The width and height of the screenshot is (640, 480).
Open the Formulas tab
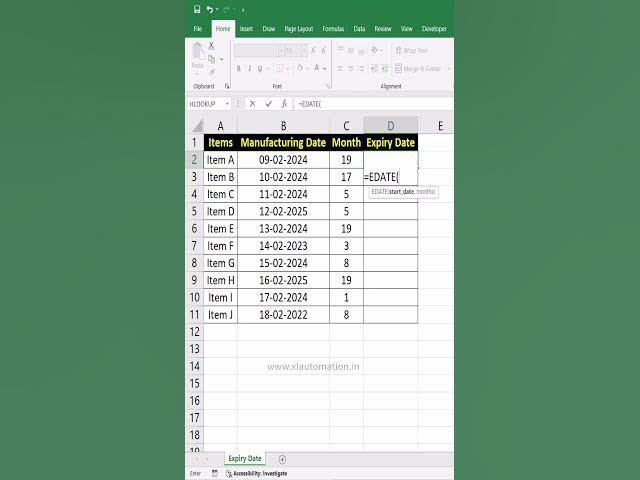pos(333,29)
